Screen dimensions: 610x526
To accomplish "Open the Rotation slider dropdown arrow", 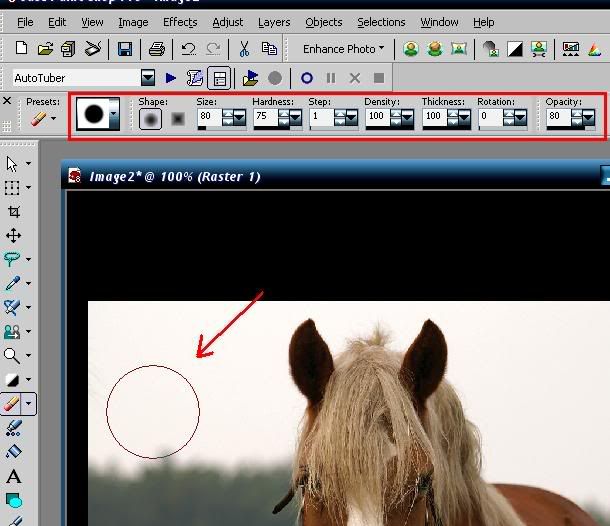I will point(521,117).
